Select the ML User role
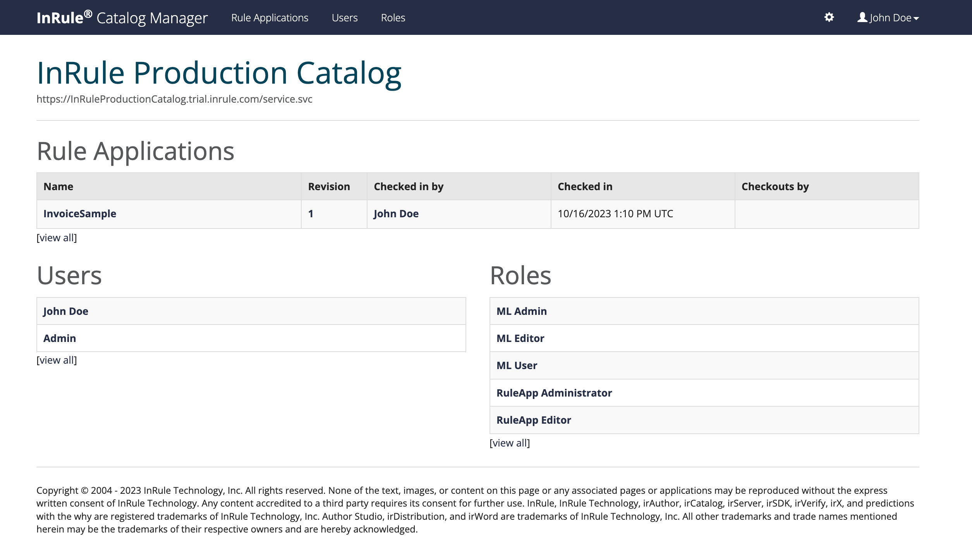 (x=517, y=366)
